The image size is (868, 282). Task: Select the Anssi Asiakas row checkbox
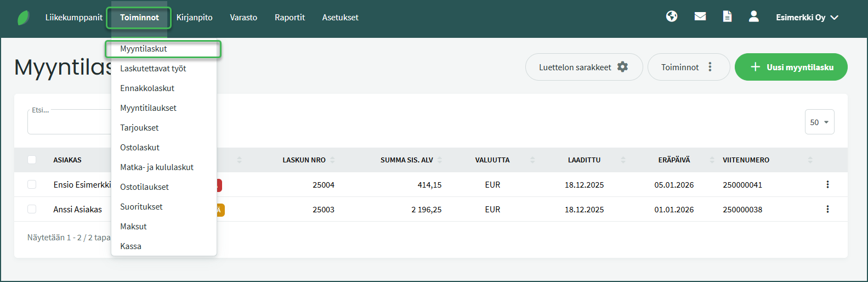pos(32,210)
